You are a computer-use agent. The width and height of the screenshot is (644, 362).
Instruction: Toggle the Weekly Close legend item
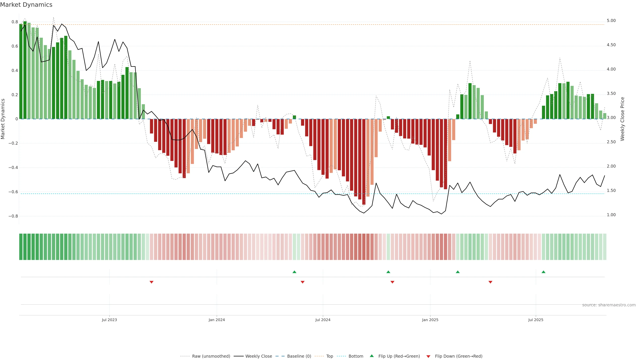[258, 356]
